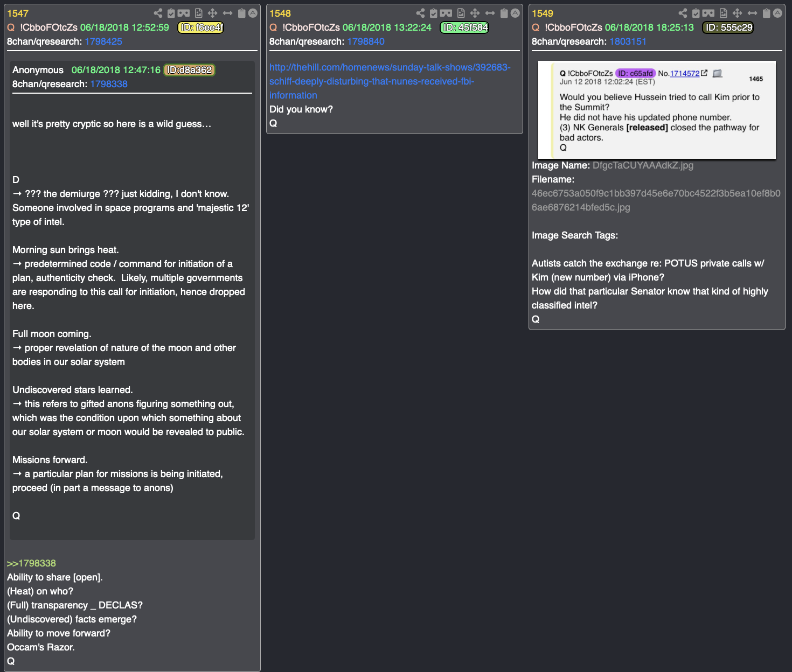
Task: Click the four-way move arrows on post 1549
Action: 737,13
